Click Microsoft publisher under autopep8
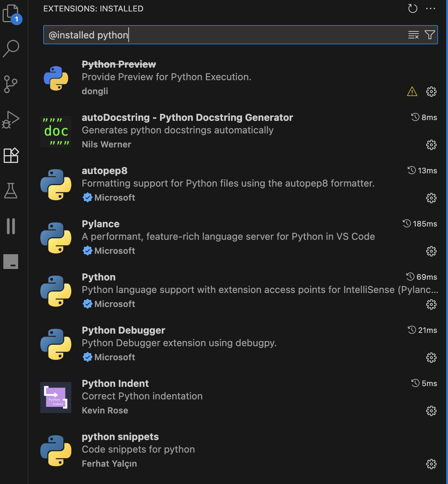448x484 pixels. point(115,198)
